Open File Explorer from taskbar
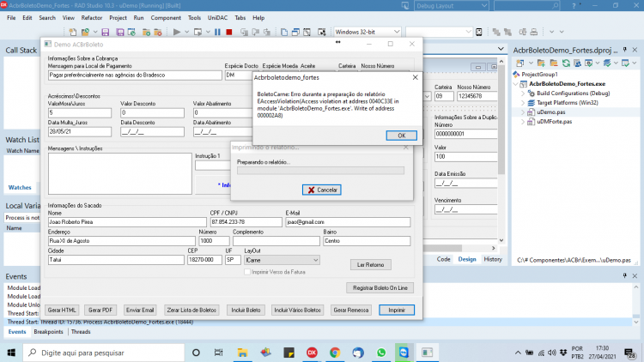The height and width of the screenshot is (362, 644). click(242, 353)
